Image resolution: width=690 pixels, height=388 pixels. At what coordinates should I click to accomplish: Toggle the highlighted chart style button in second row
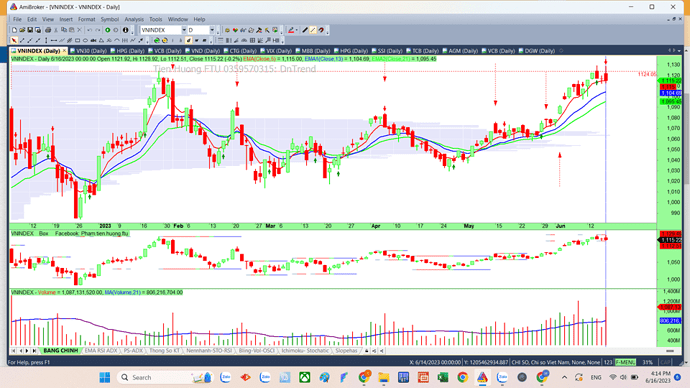point(188,40)
